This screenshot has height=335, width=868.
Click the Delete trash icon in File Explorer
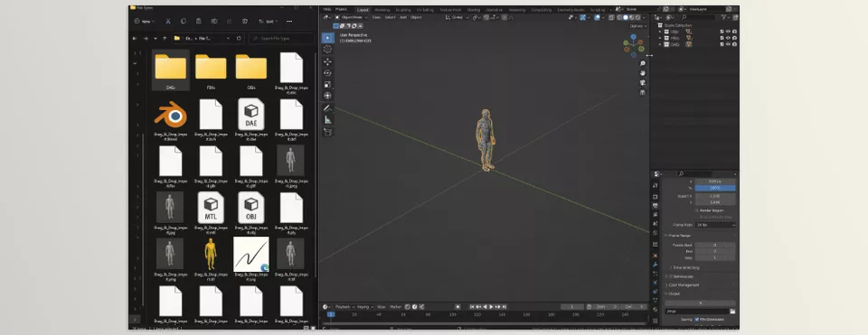click(x=245, y=21)
